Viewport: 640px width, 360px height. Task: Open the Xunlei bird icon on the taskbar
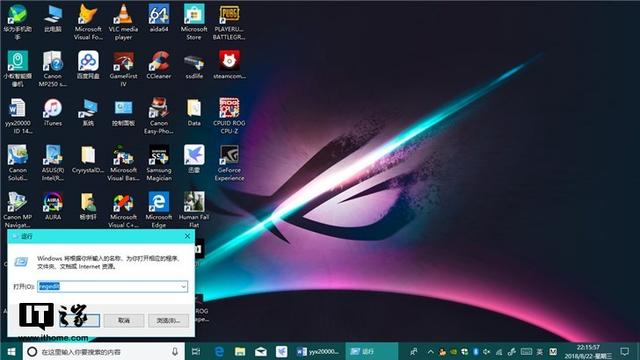pyautogui.click(x=282, y=351)
